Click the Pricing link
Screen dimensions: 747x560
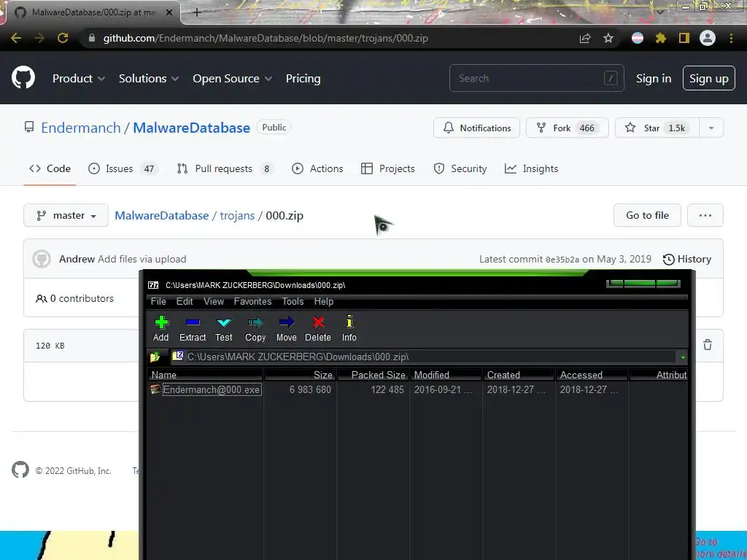coord(303,79)
